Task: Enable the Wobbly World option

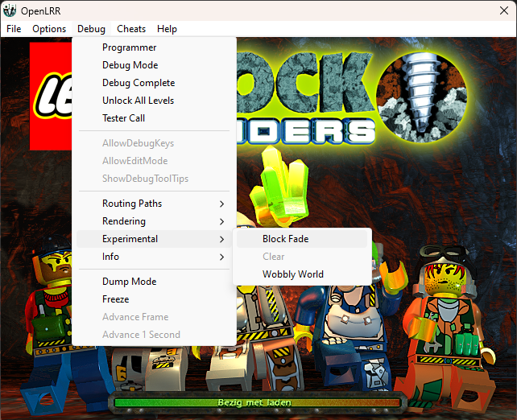Action: point(292,274)
